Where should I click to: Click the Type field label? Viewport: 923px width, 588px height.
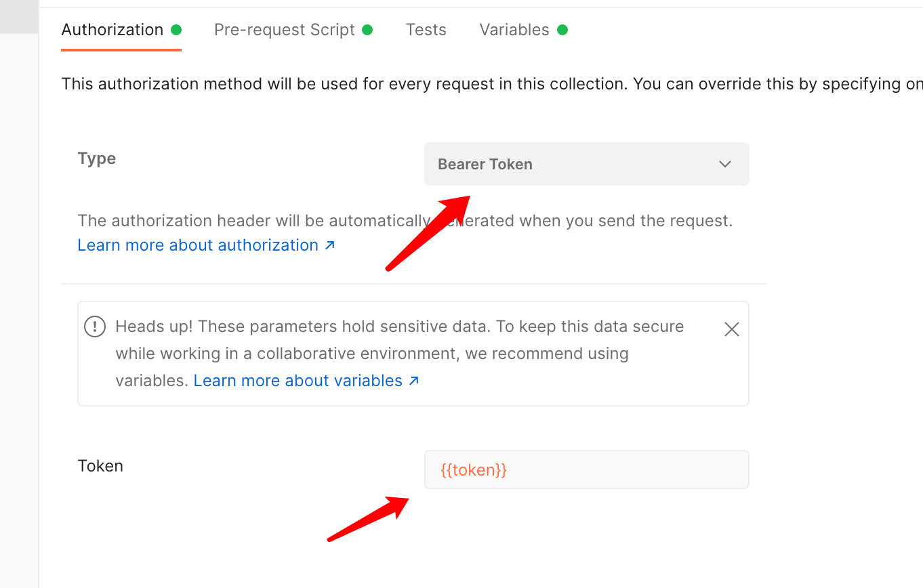coord(97,159)
